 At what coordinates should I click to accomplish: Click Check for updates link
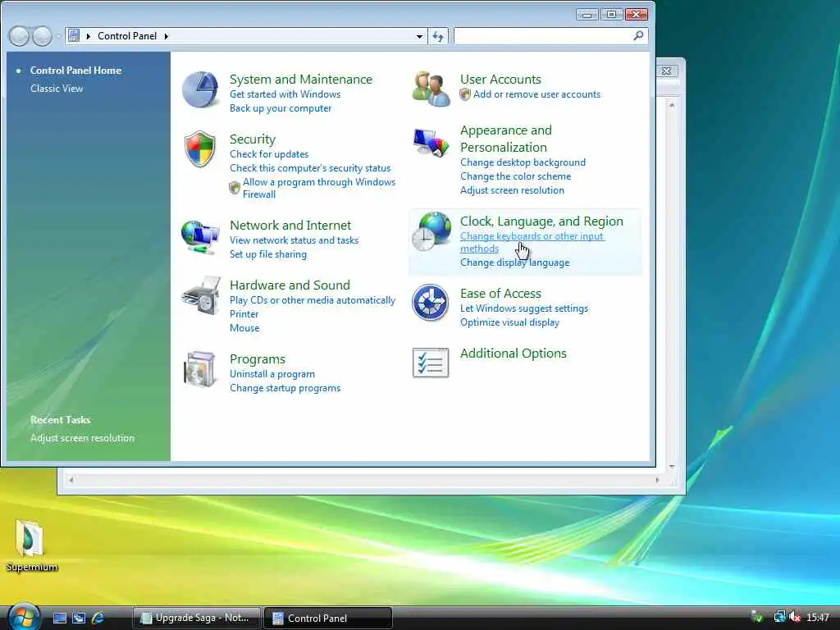pos(269,154)
